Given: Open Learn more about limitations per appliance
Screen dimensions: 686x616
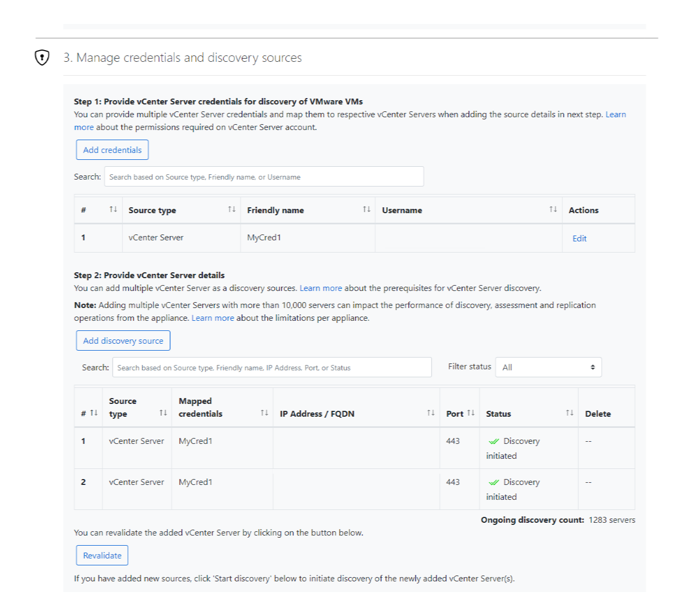Looking at the screenshot, I should click(213, 318).
